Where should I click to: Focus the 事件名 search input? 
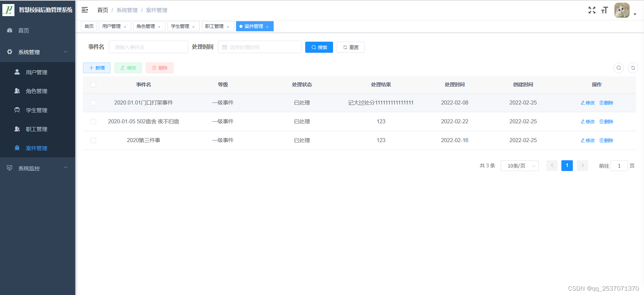pyautogui.click(x=148, y=47)
